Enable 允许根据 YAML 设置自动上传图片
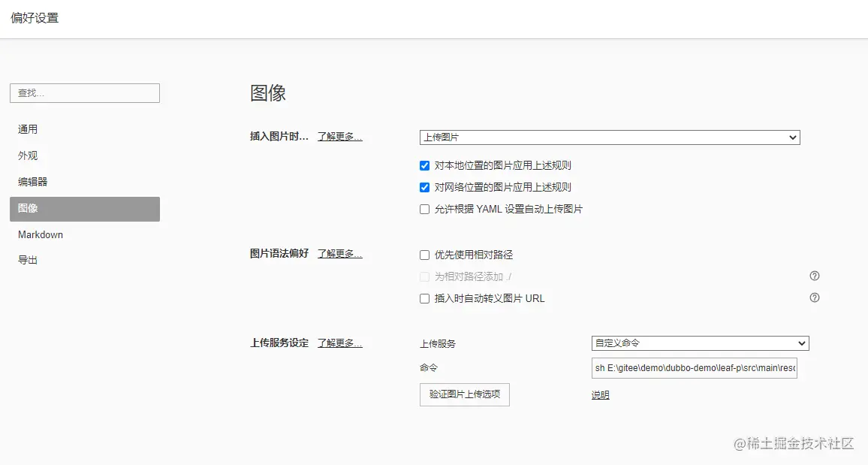This screenshot has width=868, height=465. [424, 210]
